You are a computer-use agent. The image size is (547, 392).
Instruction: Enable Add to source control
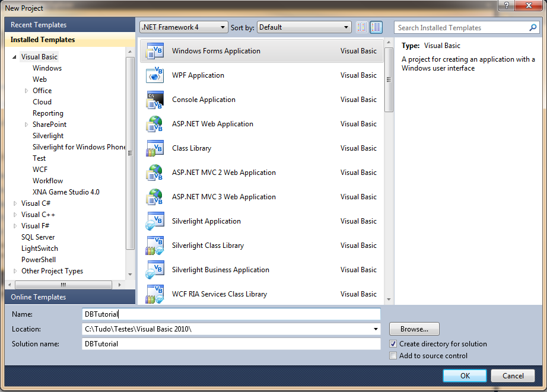pos(393,355)
